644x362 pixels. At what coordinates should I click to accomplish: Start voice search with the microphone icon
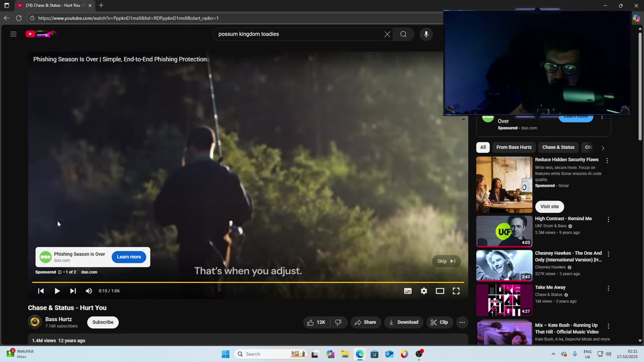(426, 34)
